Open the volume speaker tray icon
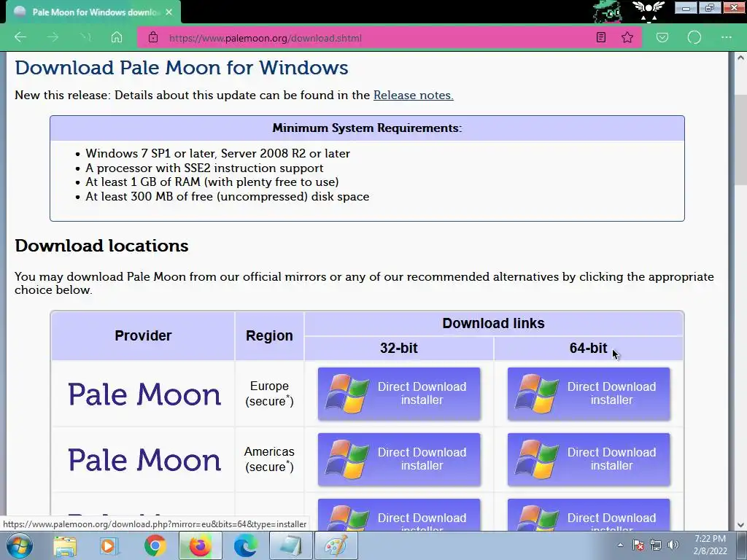This screenshot has width=747, height=560. point(673,545)
